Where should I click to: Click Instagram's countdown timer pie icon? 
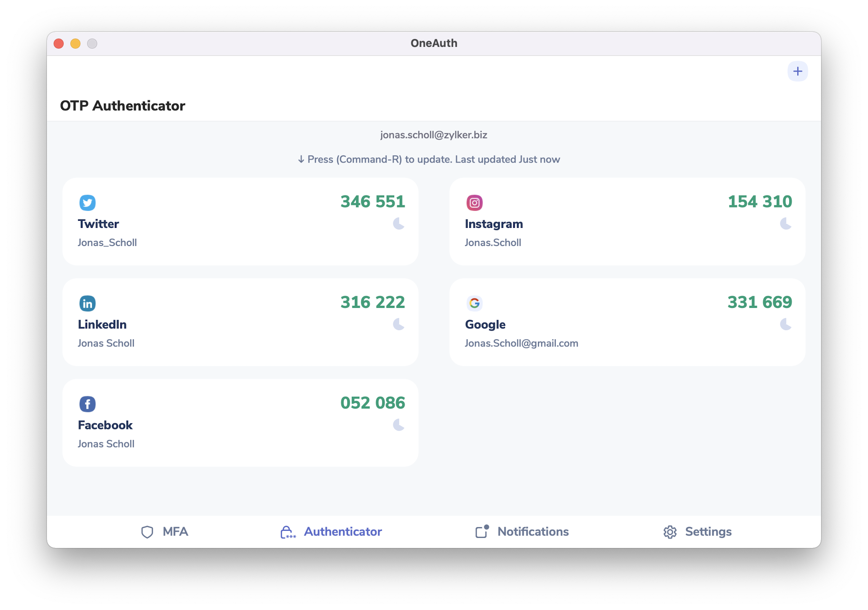coord(786,224)
